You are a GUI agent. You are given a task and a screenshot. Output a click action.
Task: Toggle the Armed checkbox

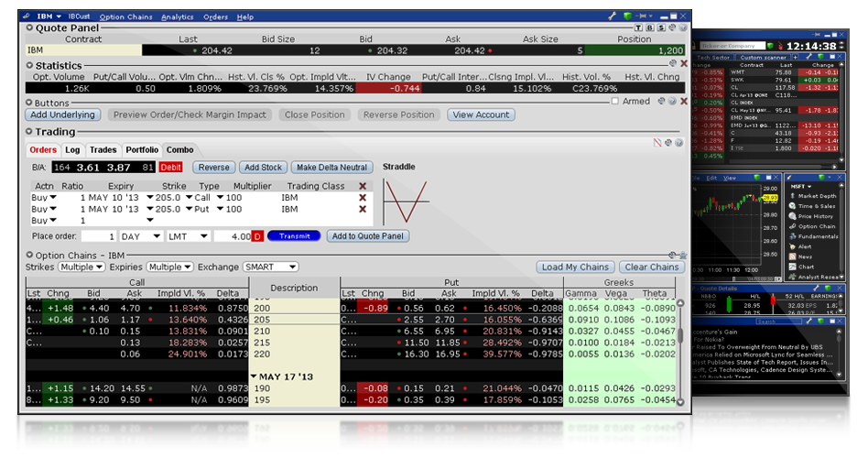pos(615,102)
